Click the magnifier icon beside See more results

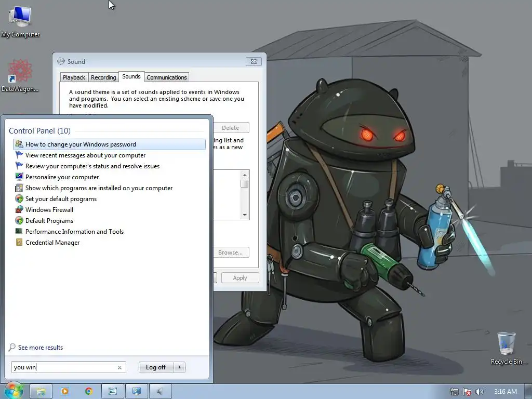click(x=12, y=347)
